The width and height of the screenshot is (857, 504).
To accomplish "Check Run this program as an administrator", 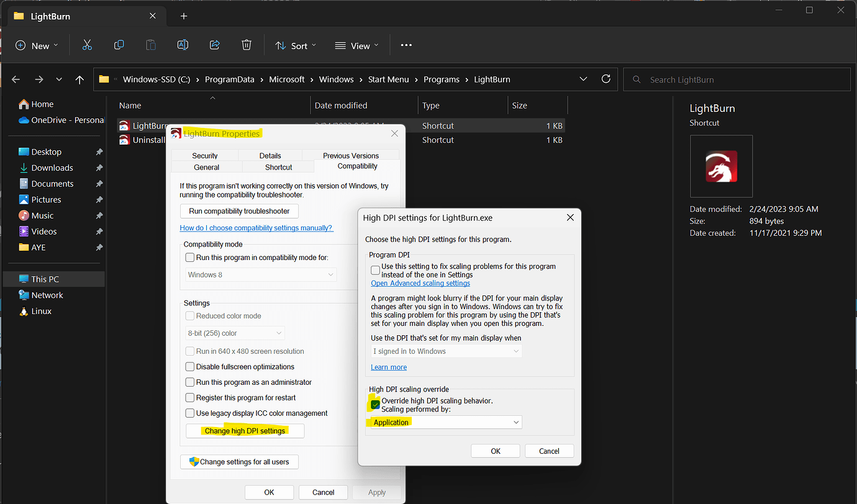I will (191, 382).
